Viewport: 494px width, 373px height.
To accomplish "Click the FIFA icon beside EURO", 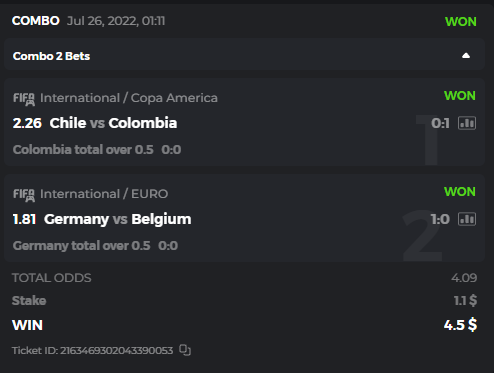I will [x=24, y=195].
